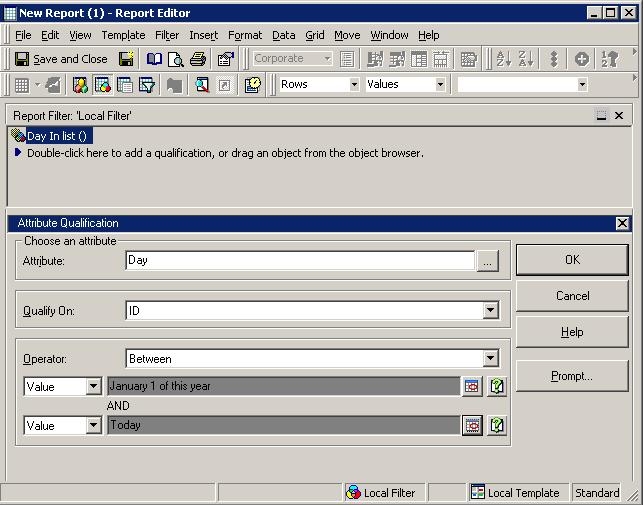Open the first Value type dropdown
Viewport: 643px width, 505px height.
coord(93,387)
